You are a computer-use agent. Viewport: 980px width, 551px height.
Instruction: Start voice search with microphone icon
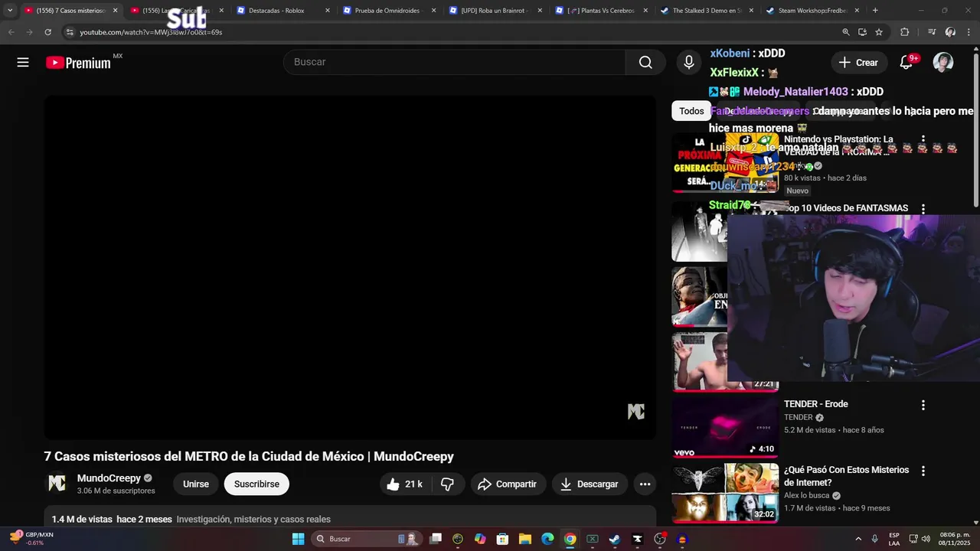pos(689,62)
